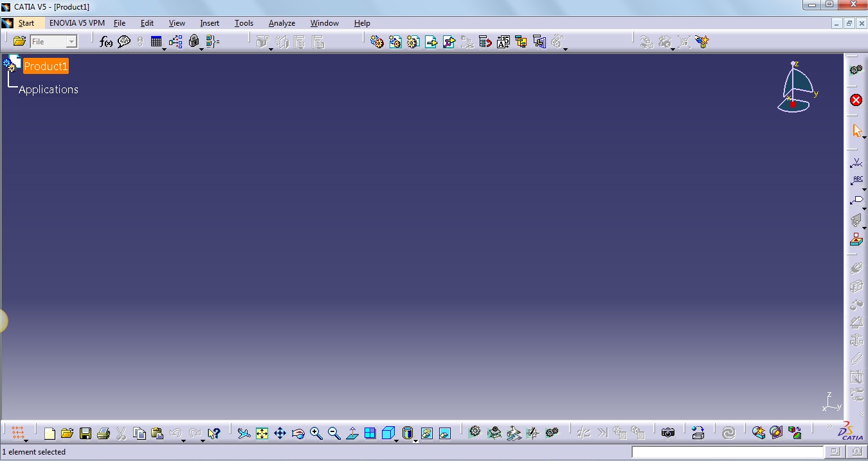Open the View menu
The width and height of the screenshot is (868, 461).
pos(177,23)
